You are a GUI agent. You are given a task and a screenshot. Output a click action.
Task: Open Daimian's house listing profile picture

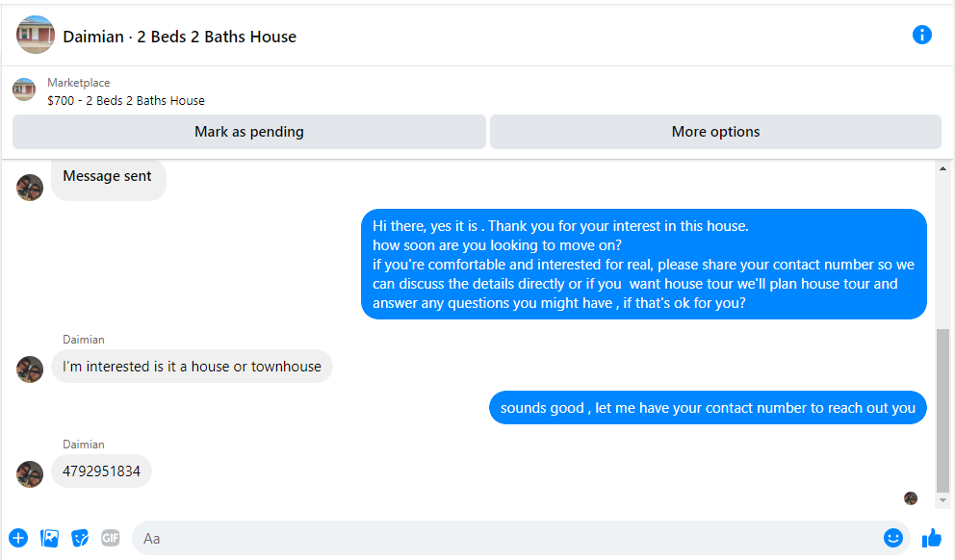[x=36, y=35]
